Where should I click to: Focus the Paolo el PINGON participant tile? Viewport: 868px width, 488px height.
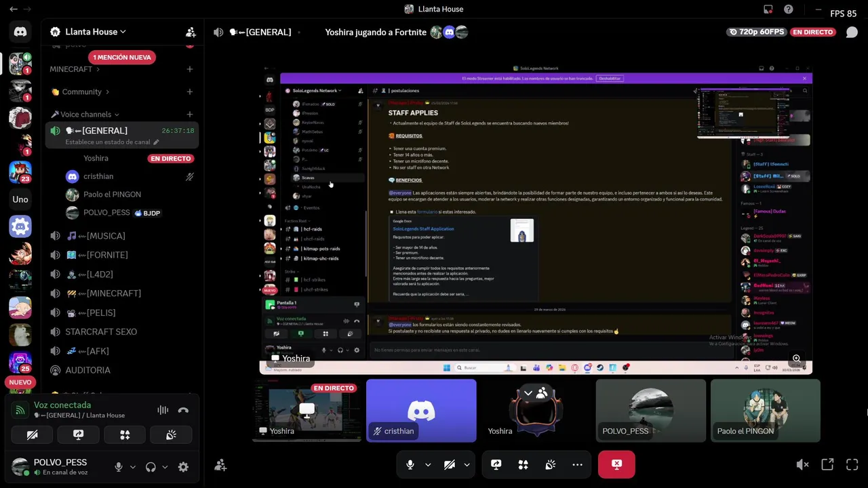[x=765, y=411]
